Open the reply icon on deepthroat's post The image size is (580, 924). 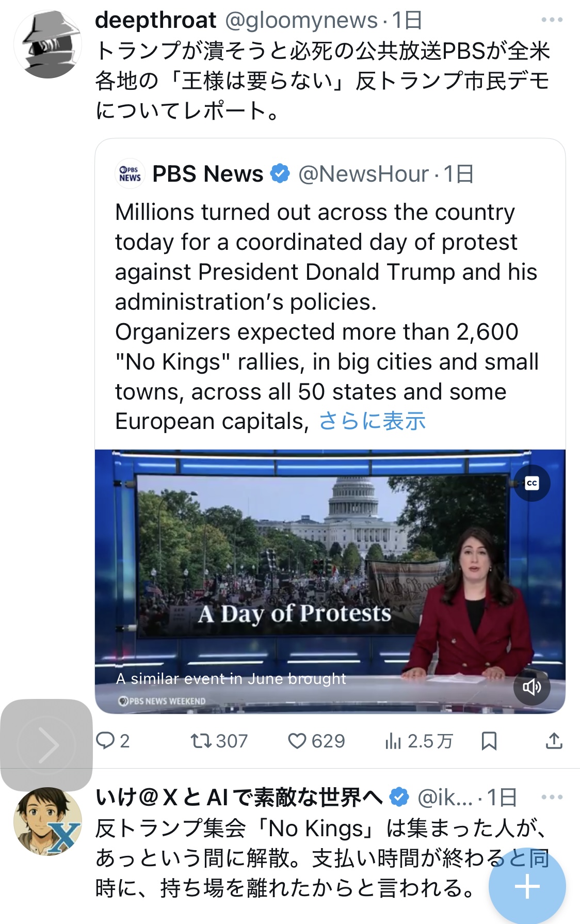[106, 741]
